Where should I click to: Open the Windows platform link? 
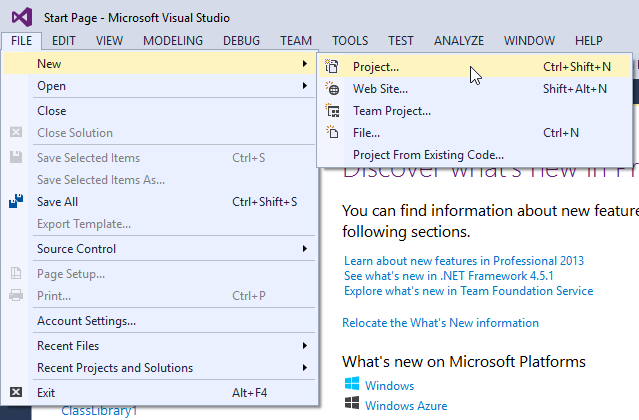[x=389, y=385]
